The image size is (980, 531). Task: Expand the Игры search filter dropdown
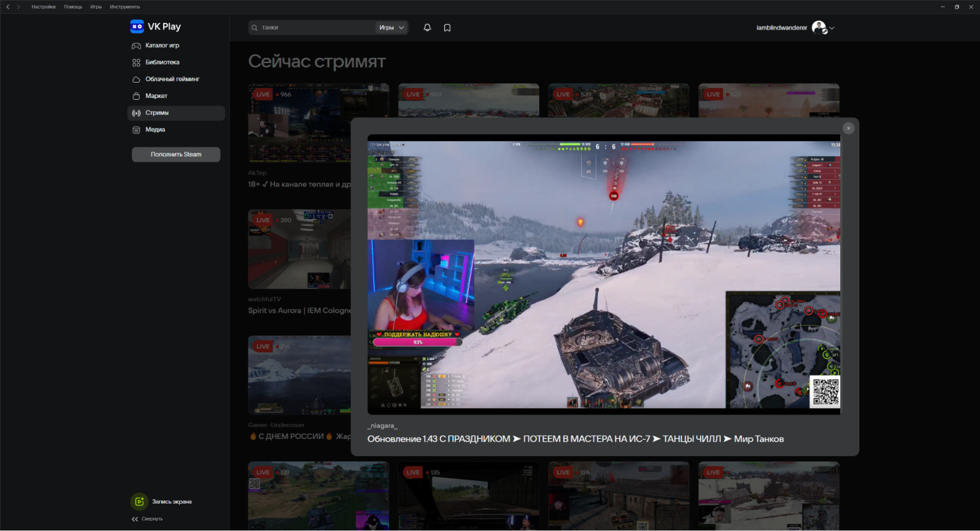click(391, 27)
